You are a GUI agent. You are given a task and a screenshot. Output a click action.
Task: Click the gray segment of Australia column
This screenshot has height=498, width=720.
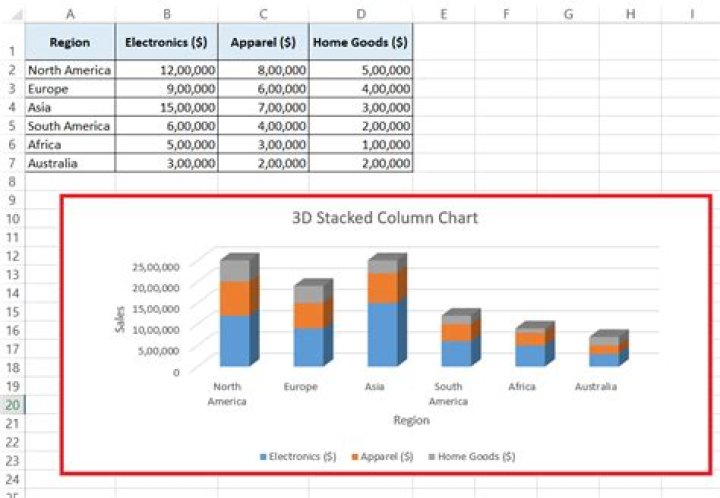[604, 341]
